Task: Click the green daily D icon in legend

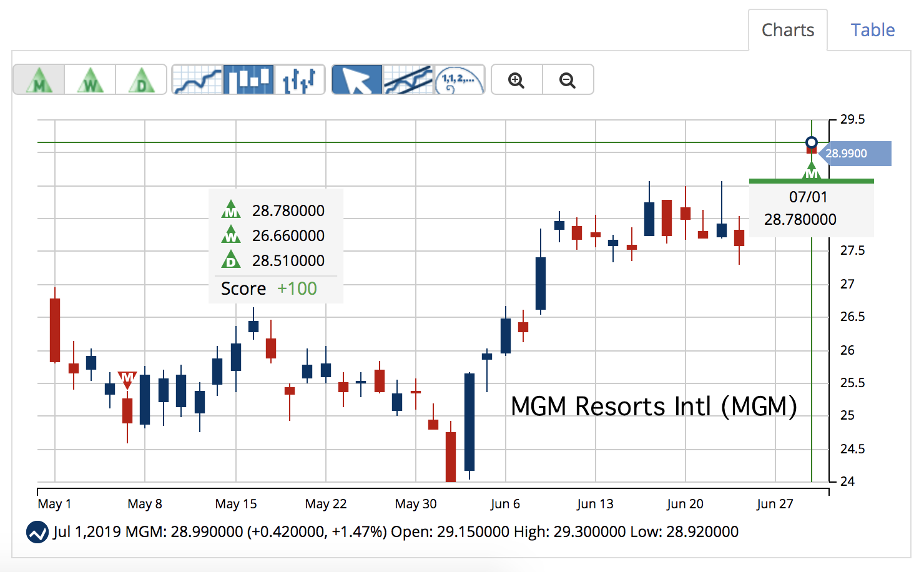Action: pyautogui.click(x=231, y=259)
